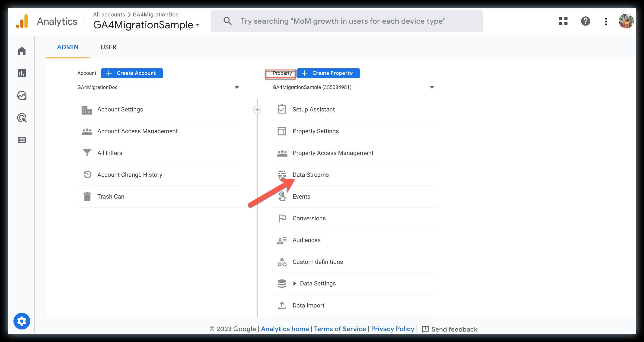
Task: Click the Account Access Management people icon
Action: click(87, 131)
